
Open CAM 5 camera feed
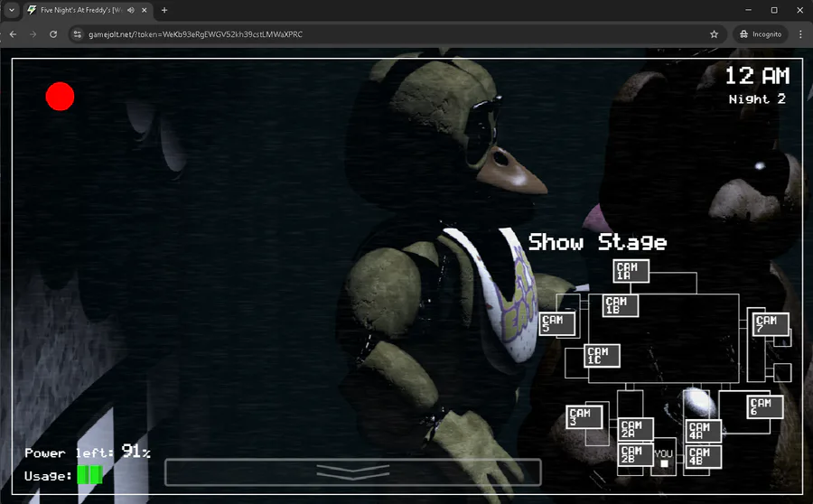(556, 324)
